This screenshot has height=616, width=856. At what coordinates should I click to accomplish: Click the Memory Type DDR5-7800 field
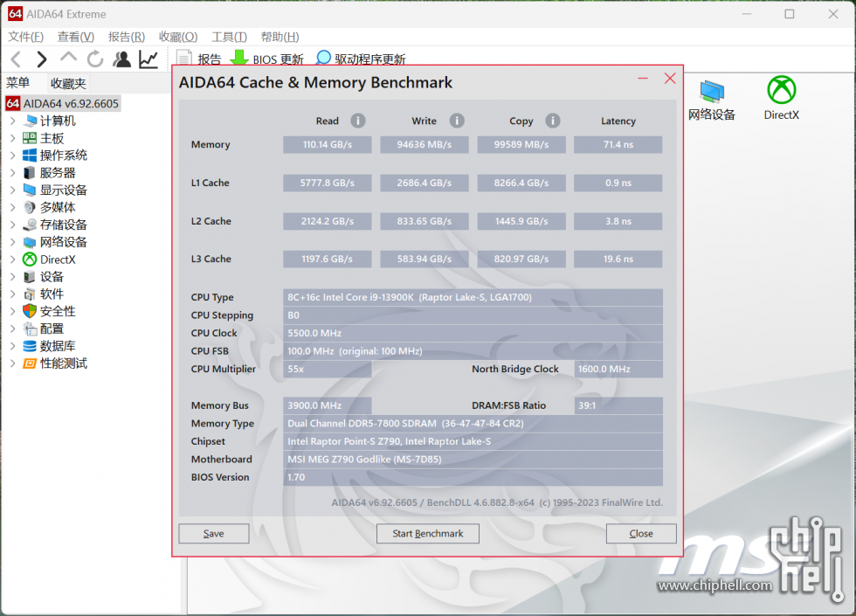click(x=473, y=423)
